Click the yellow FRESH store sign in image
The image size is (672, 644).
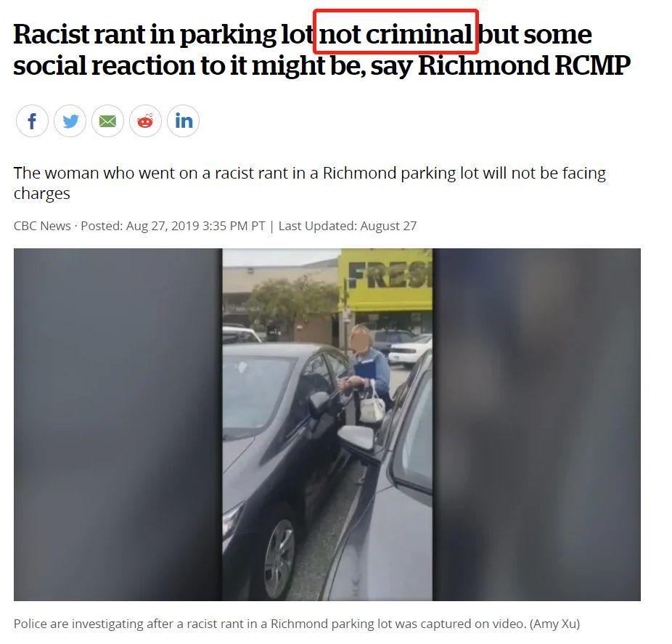point(387,279)
